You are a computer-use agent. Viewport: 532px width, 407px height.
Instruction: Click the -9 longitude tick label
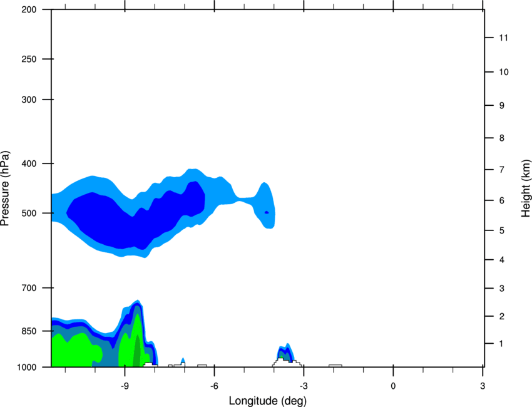125,386
